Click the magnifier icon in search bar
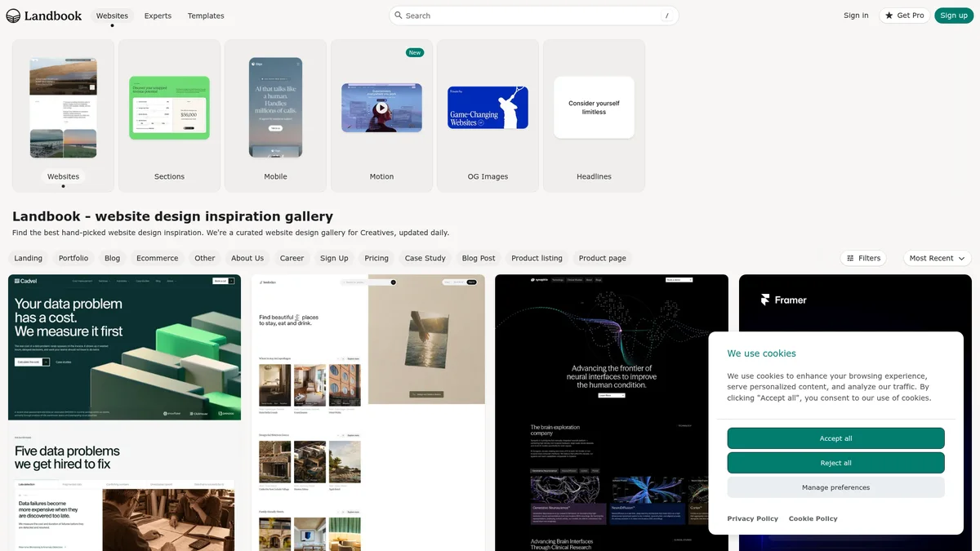 click(x=399, y=16)
